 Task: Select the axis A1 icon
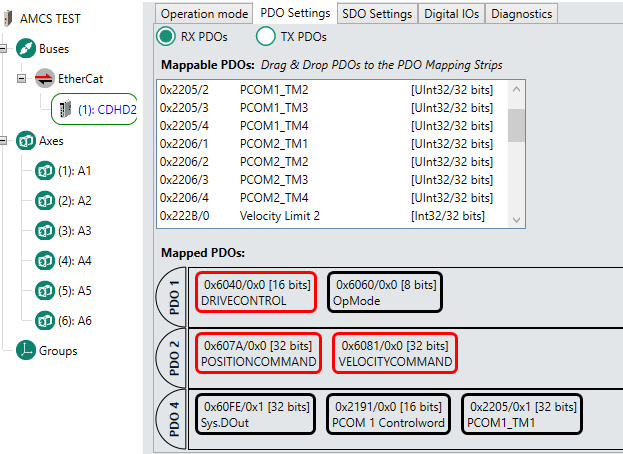coord(44,170)
